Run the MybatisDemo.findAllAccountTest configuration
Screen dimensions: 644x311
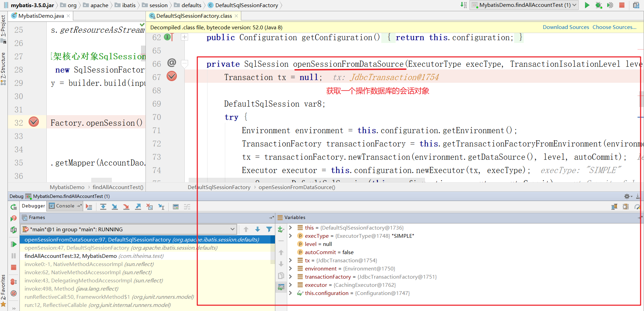tap(587, 5)
